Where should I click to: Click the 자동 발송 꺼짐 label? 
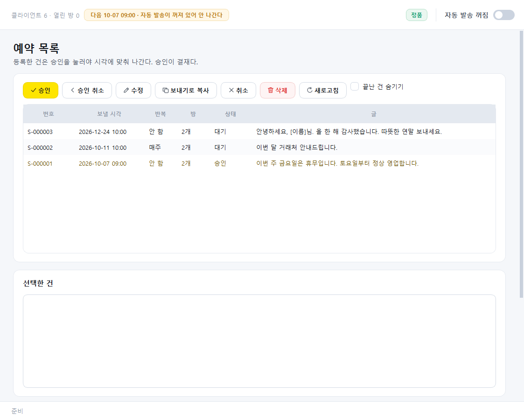(x=467, y=15)
